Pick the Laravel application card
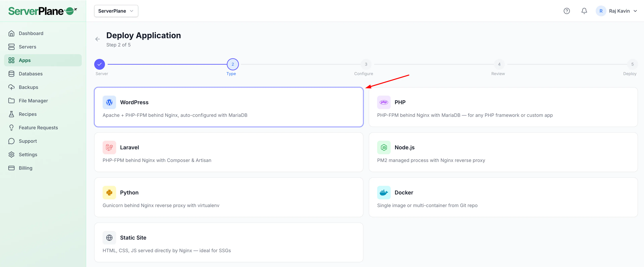Screen dimensions: 644x267 click(228, 152)
